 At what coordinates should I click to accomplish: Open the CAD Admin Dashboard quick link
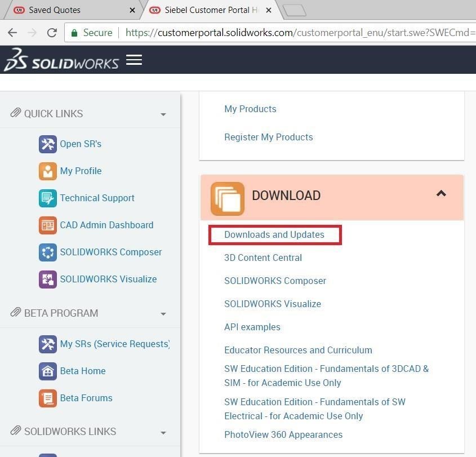pos(106,225)
